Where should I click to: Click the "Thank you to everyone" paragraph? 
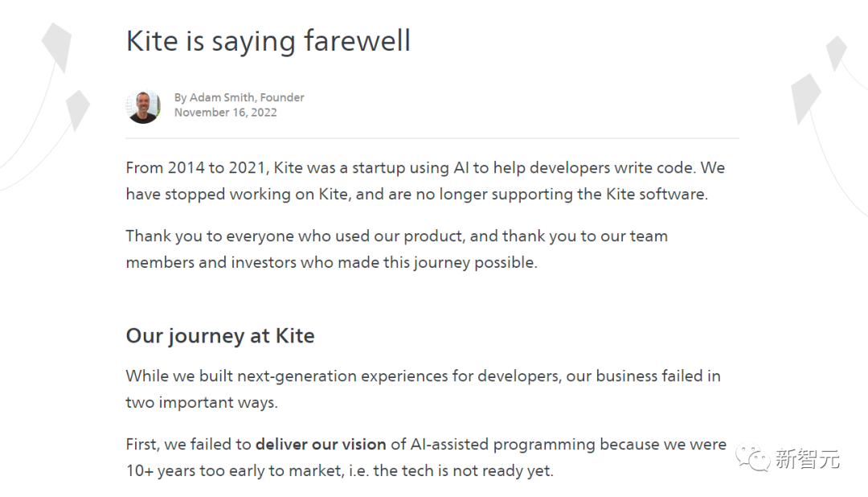click(397, 236)
